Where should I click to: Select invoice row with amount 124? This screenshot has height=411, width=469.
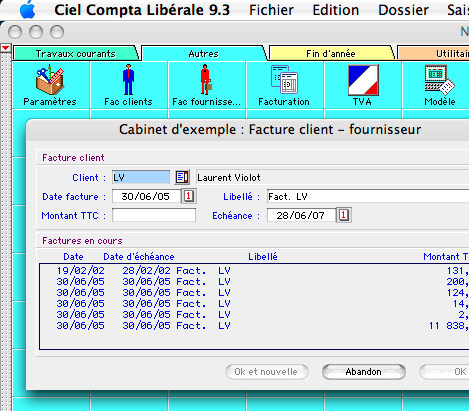(x=254, y=293)
